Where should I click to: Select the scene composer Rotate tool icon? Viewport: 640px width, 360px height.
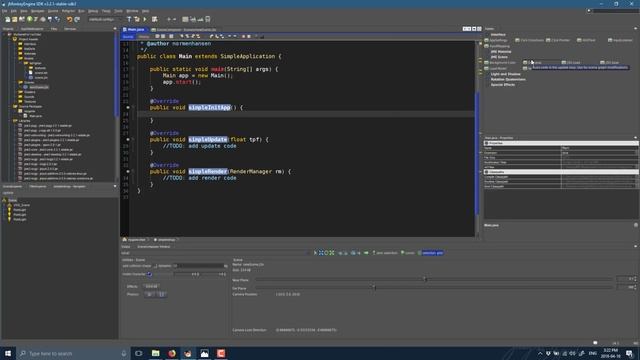click(326, 253)
